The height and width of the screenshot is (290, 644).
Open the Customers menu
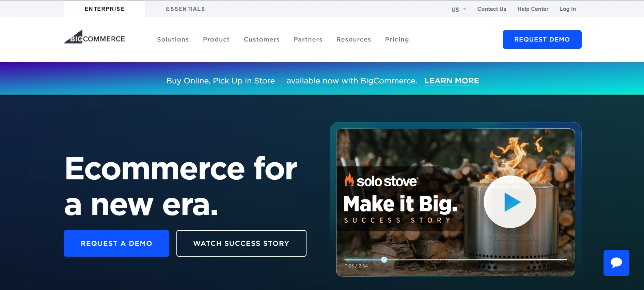tap(262, 39)
